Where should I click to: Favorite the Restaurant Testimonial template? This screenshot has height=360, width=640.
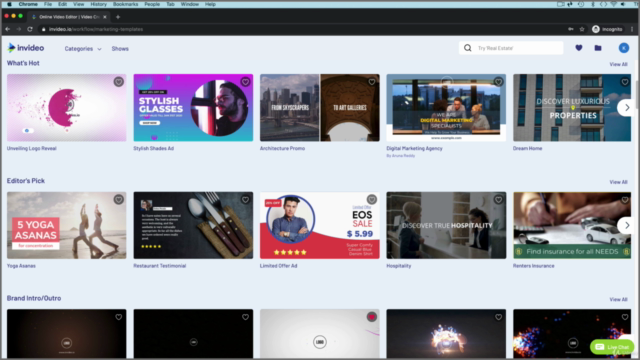tap(245, 200)
